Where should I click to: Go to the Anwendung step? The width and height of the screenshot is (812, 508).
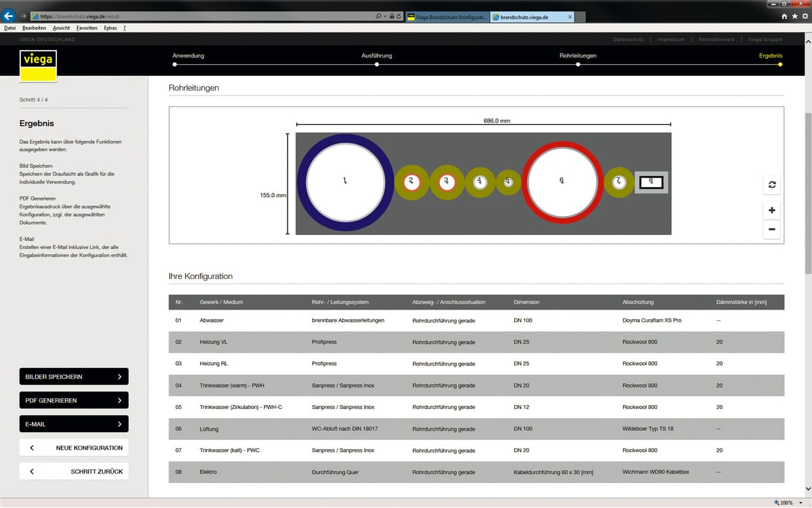coord(188,56)
